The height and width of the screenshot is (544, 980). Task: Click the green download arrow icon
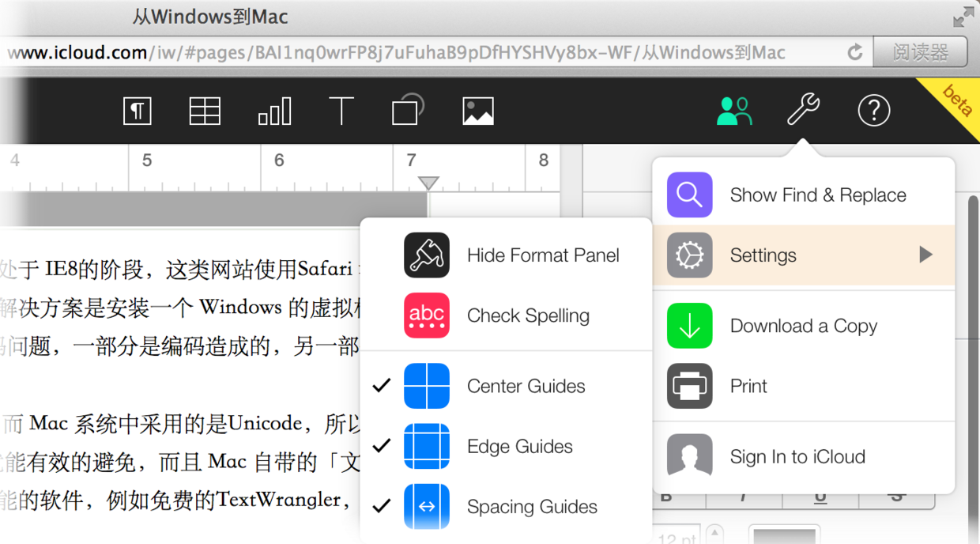[x=689, y=326]
